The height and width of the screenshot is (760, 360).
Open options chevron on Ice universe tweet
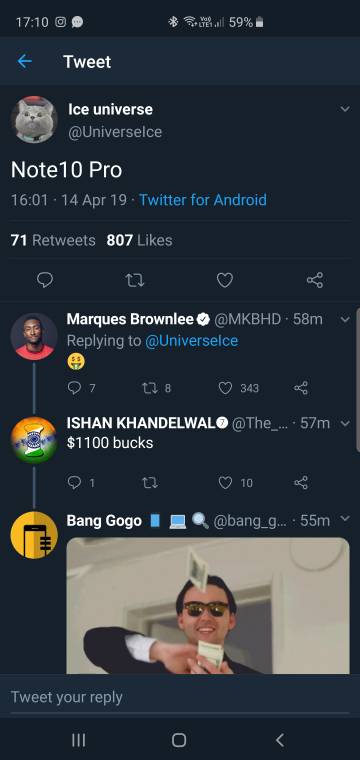(345, 109)
